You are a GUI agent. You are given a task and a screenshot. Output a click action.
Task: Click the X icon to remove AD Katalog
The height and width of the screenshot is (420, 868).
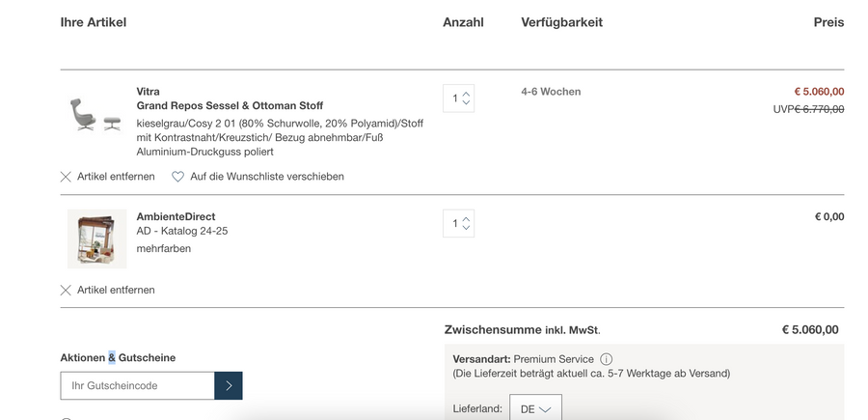coord(66,290)
